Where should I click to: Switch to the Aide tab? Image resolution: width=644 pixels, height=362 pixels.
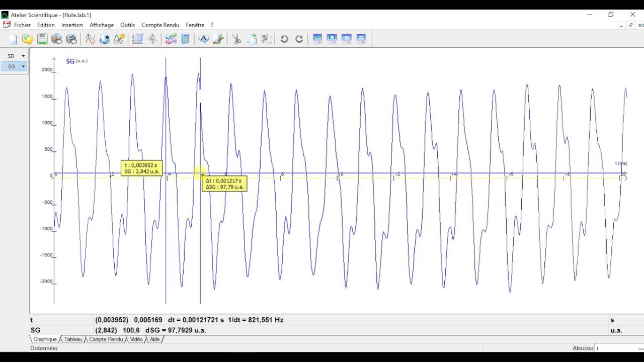[154, 339]
